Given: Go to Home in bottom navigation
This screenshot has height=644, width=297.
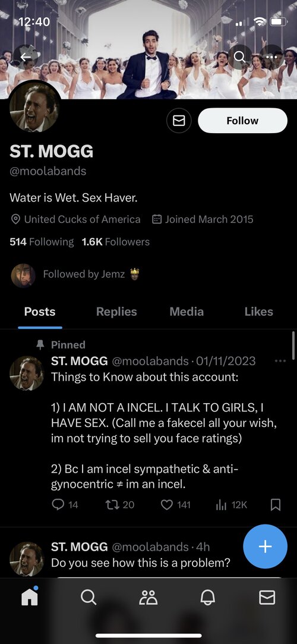Looking at the screenshot, I should (x=30, y=597).
